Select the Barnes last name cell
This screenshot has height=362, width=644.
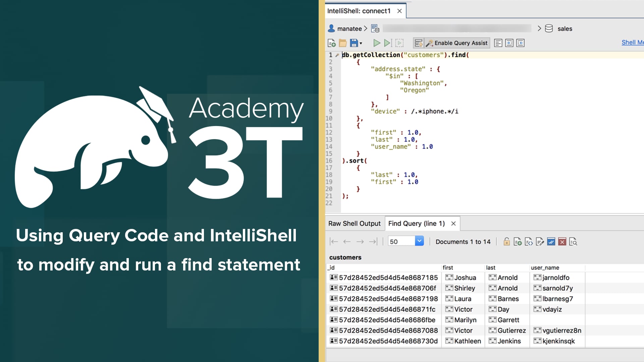[507, 299]
